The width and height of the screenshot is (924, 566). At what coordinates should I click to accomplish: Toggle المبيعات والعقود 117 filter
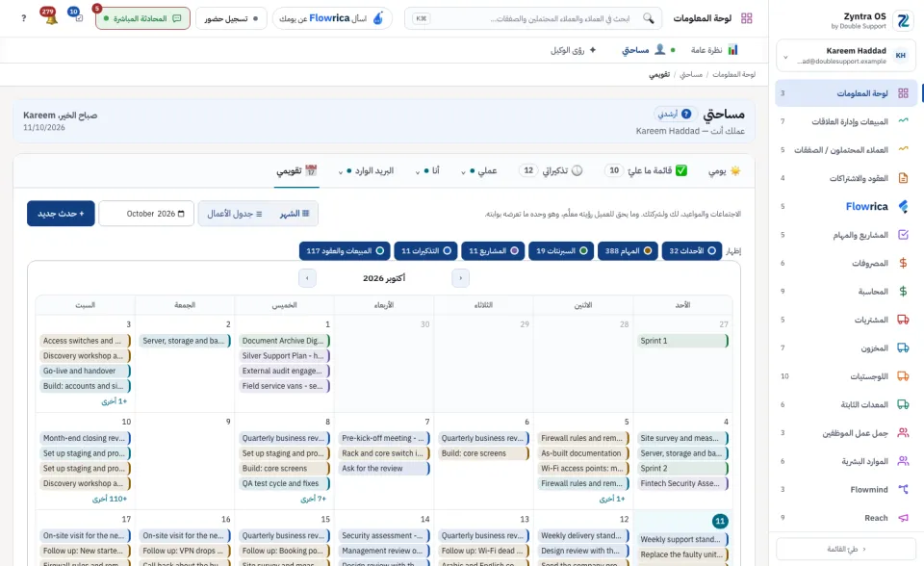pyautogui.click(x=345, y=251)
